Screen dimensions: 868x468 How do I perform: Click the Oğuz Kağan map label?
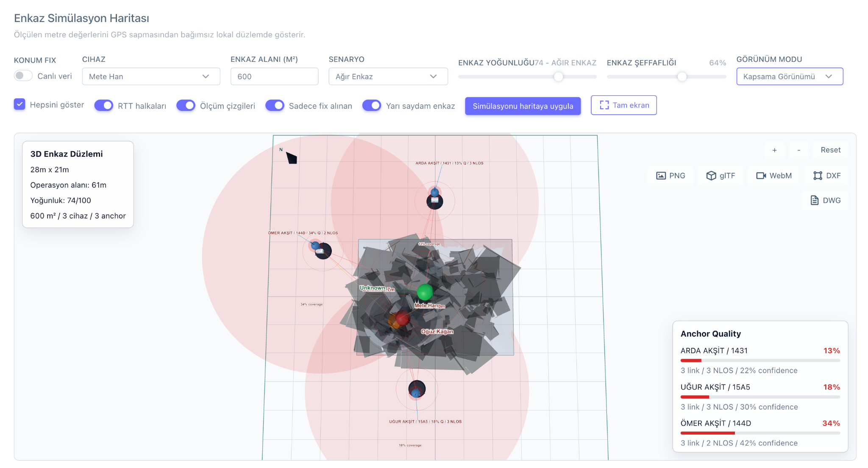pos(437,332)
